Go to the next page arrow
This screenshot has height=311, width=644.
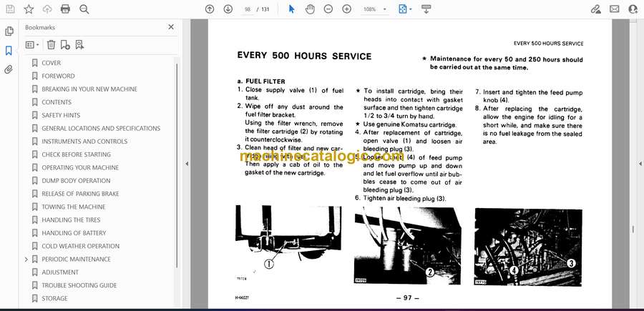click(228, 9)
